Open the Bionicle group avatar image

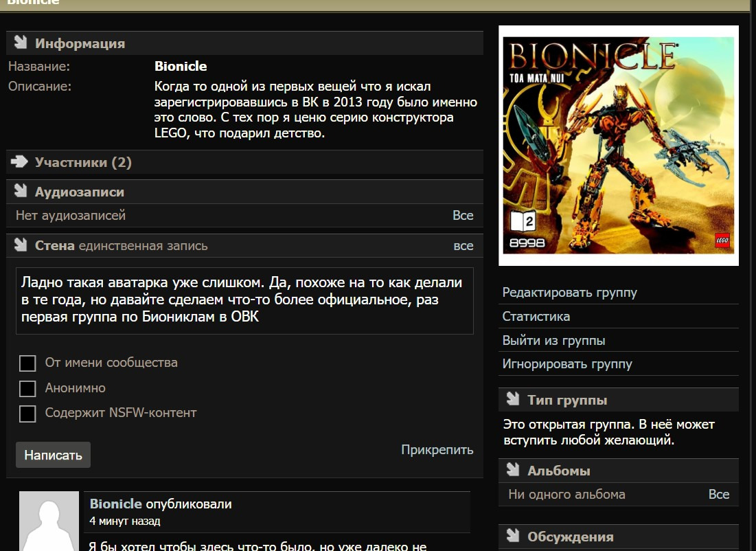coord(619,146)
